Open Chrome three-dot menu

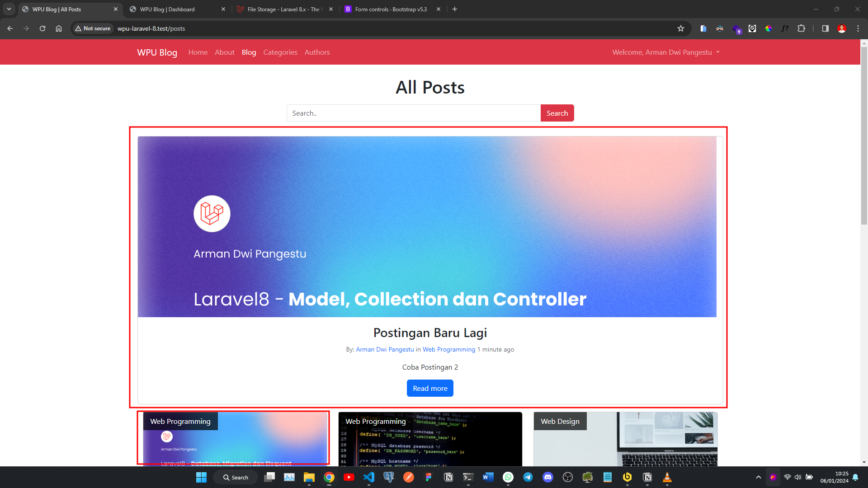[858, 28]
